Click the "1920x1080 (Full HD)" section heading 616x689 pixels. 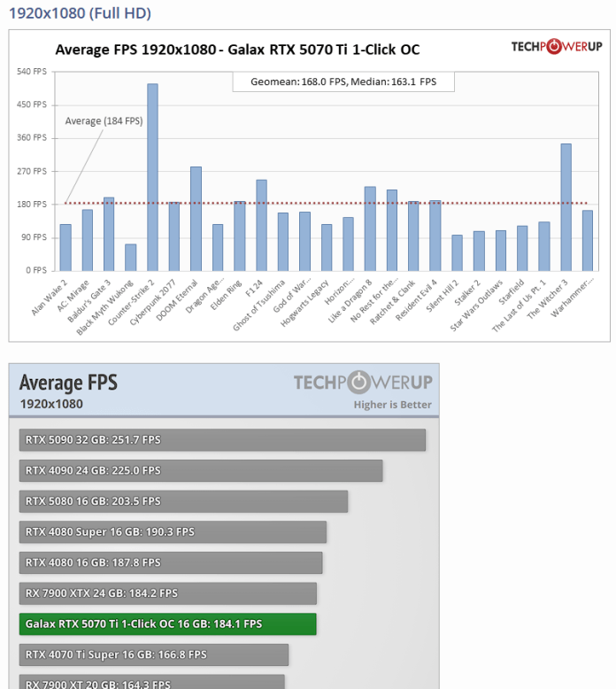click(x=80, y=13)
